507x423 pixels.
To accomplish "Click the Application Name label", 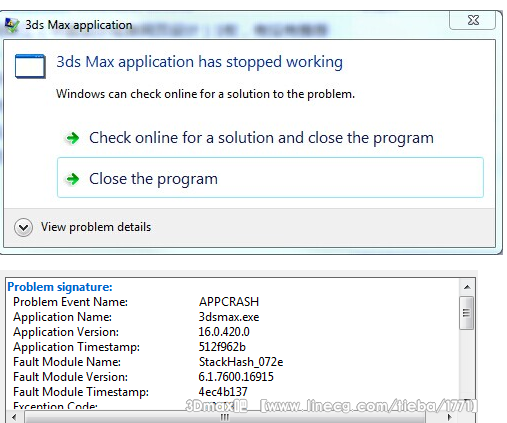I will (x=62, y=317).
